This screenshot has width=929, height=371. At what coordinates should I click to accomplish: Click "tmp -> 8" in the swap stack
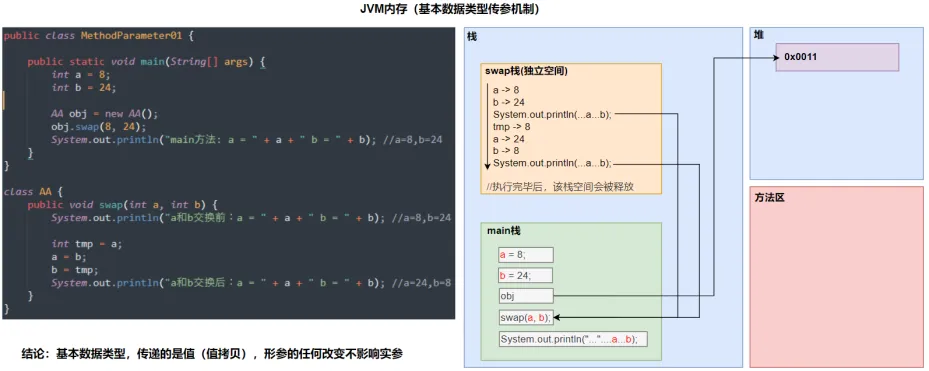coord(512,127)
